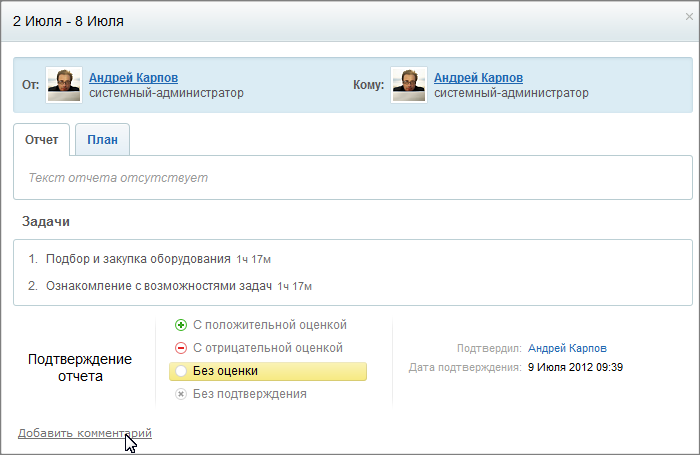Open task 'Ознакомление с возможностями задач'
Screen dimensions: 700x455
click(159, 286)
